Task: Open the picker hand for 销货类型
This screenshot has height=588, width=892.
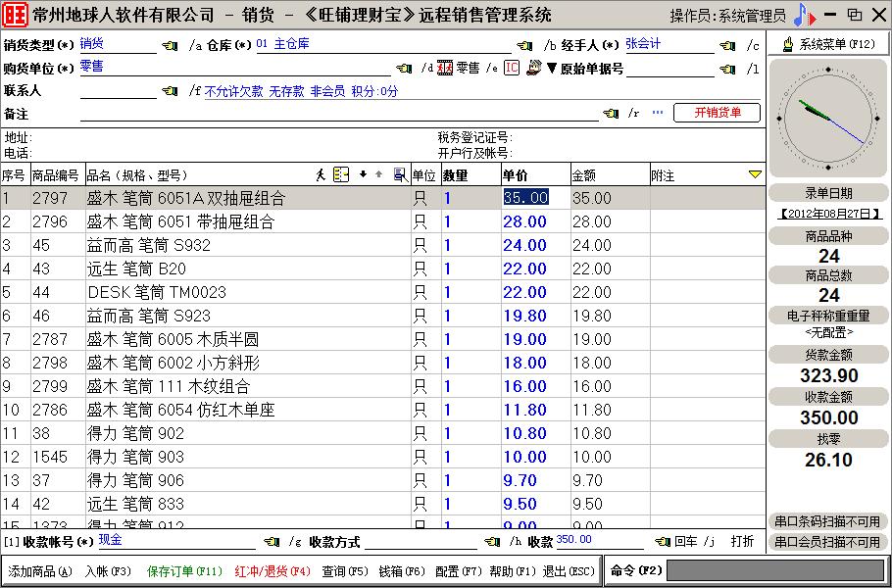Action: [x=170, y=46]
